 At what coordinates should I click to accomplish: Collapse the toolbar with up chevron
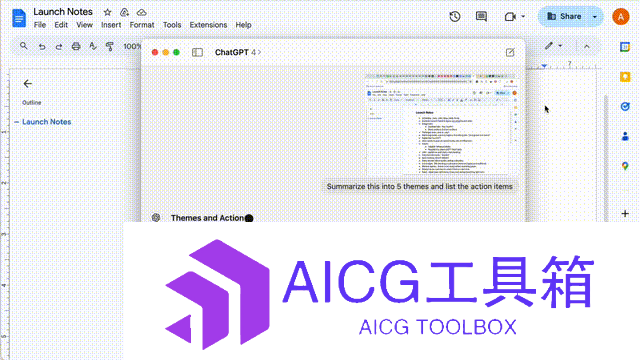[x=587, y=47]
